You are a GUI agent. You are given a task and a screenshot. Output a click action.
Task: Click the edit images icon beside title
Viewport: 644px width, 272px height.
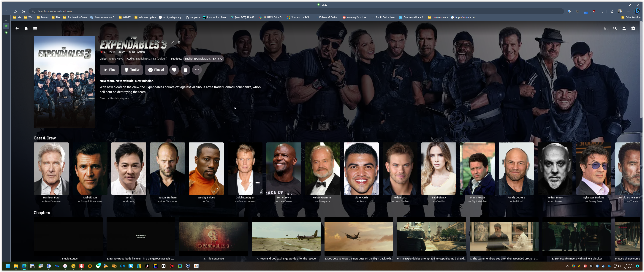[x=179, y=42]
